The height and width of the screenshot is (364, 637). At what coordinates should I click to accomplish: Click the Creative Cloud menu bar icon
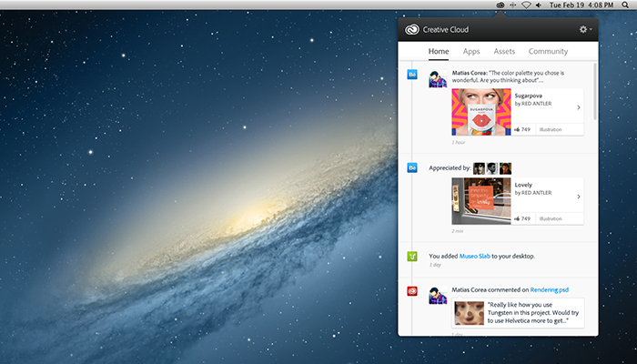point(500,5)
